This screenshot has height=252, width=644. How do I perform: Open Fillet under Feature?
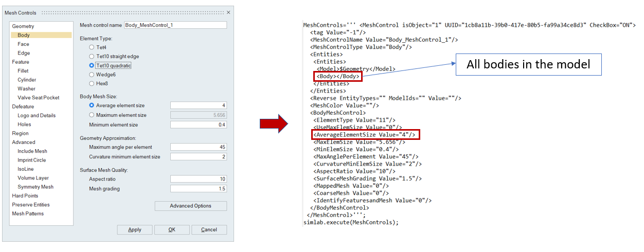(x=23, y=71)
